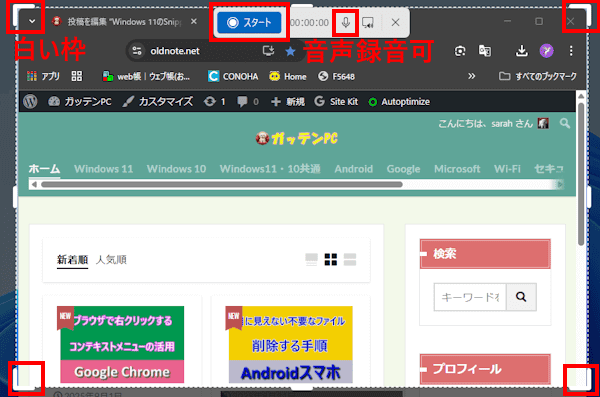Expand the hidden bookmarks chevron
The height and width of the screenshot is (397, 600).
tap(471, 76)
